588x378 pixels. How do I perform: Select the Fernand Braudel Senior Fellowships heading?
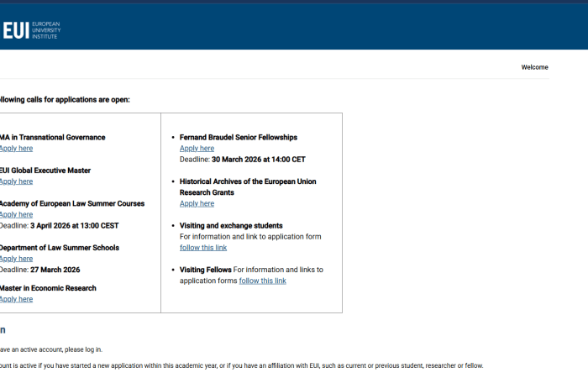239,137
